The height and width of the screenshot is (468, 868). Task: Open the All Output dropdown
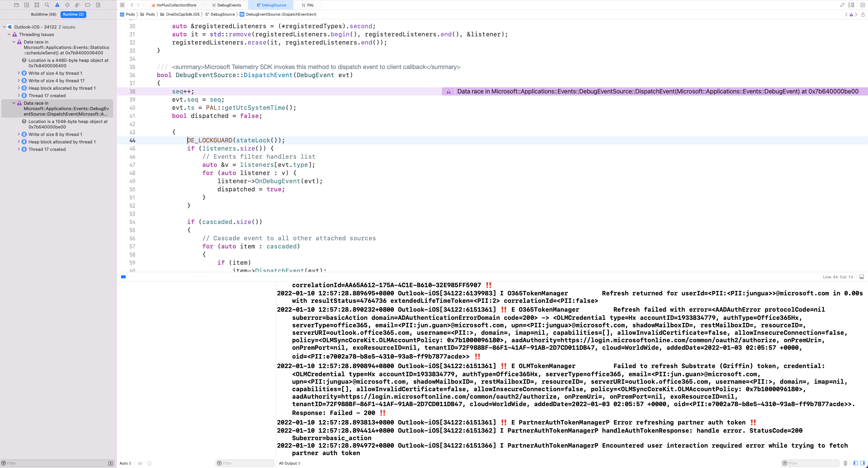[290, 463]
